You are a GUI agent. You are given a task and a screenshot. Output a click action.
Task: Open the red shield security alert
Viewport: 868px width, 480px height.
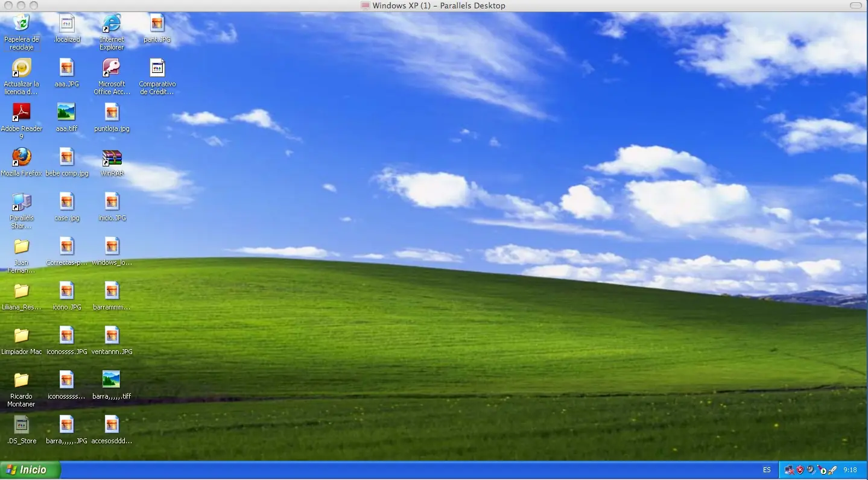[800, 470]
